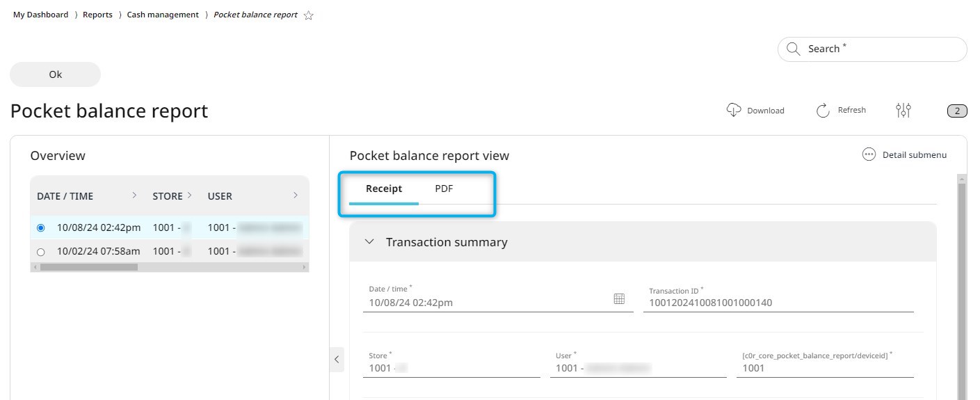Click the left arrow of horizontal scrollbar

pos(35,267)
